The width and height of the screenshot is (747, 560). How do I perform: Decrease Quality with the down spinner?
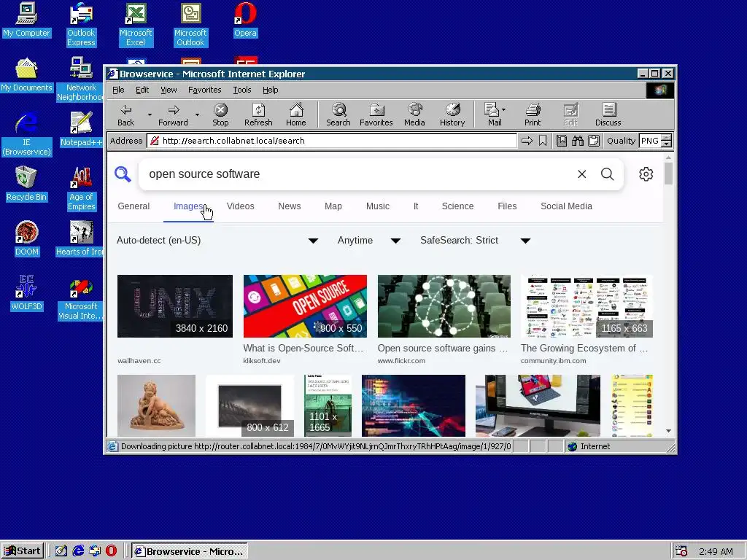click(667, 144)
